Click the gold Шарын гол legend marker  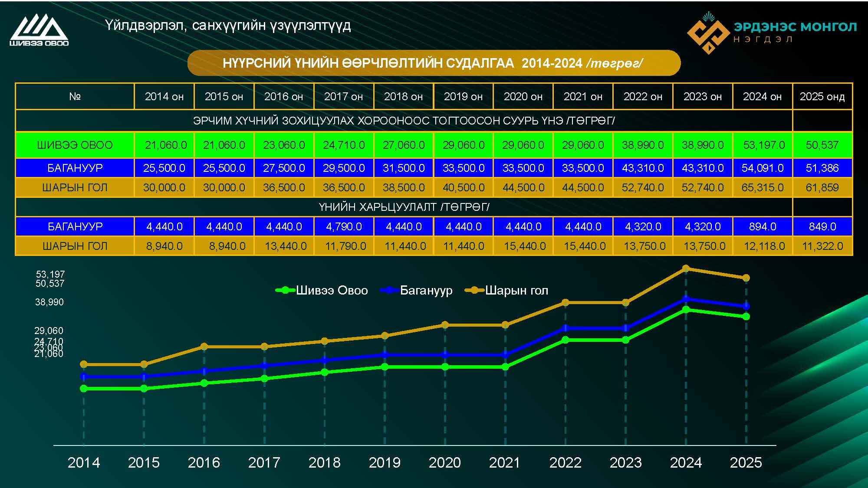(474, 290)
